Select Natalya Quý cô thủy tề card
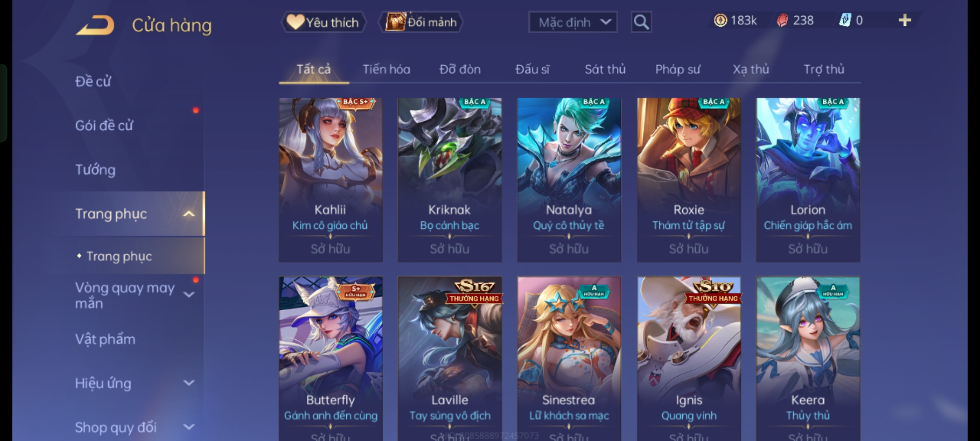The height and width of the screenshot is (441, 980). click(569, 180)
